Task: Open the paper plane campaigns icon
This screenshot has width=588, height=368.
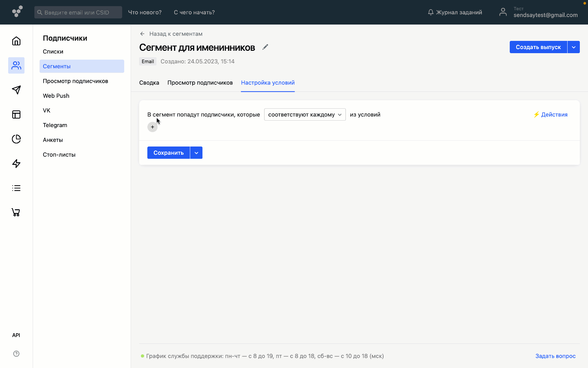Action: pos(16,90)
